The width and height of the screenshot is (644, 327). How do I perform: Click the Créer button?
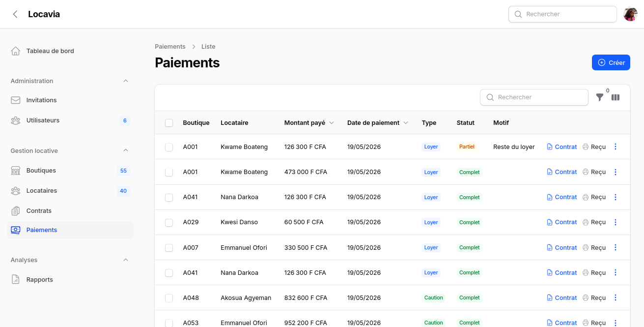pos(611,62)
